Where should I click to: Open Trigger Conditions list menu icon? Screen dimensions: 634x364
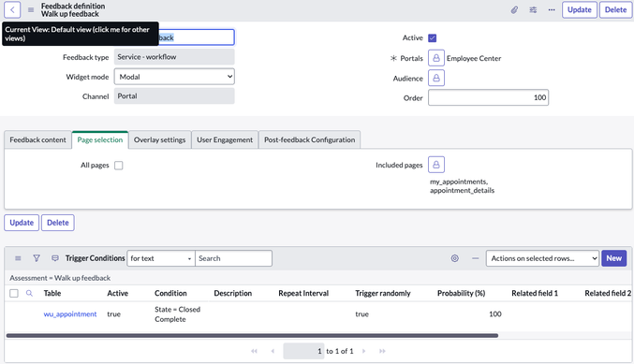click(18, 258)
